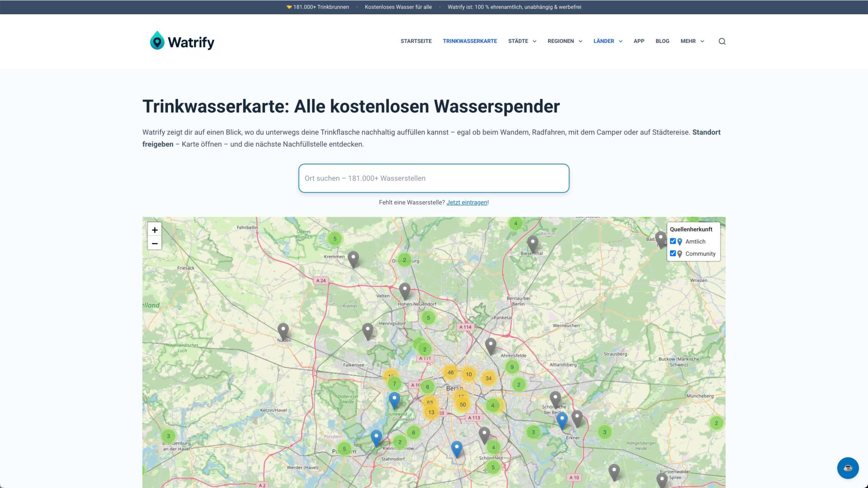This screenshot has height=488, width=868.
Task: Follow the 'Jetzt eintragen' link
Action: [x=467, y=202]
